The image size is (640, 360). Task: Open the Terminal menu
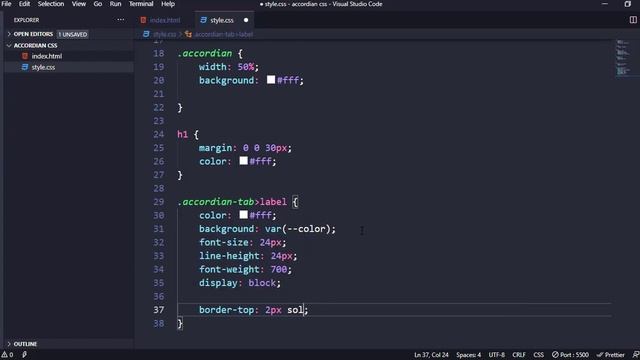click(x=141, y=4)
